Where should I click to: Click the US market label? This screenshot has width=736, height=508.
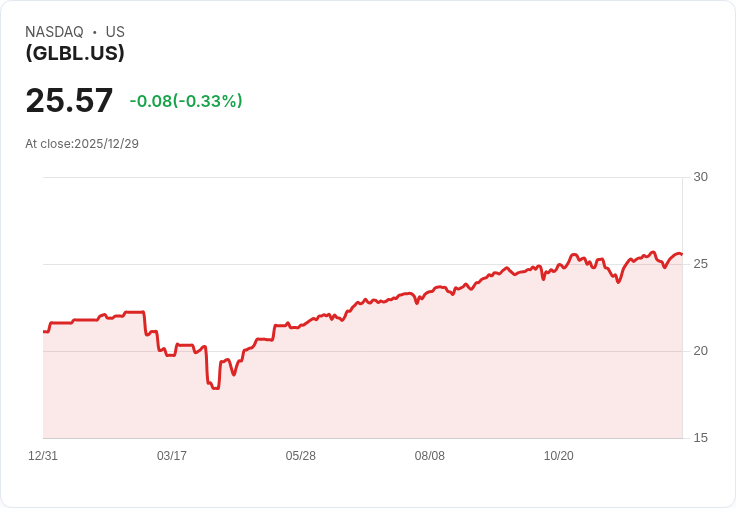click(x=115, y=32)
